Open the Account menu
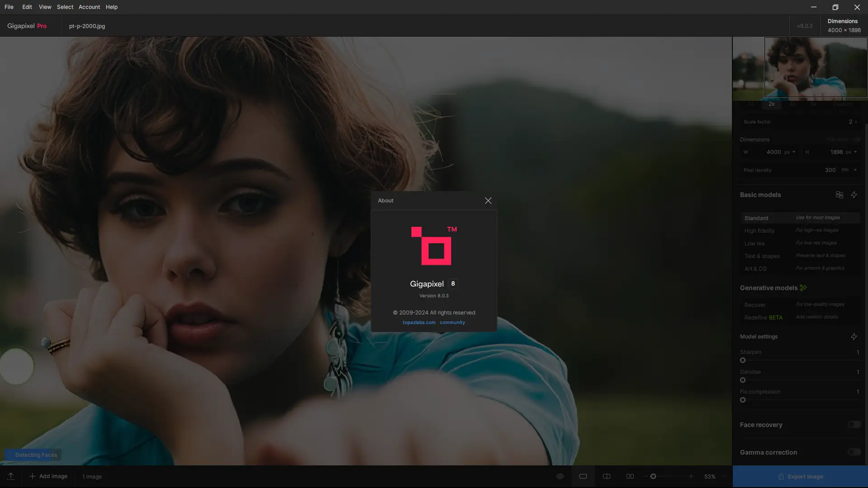 89,7
